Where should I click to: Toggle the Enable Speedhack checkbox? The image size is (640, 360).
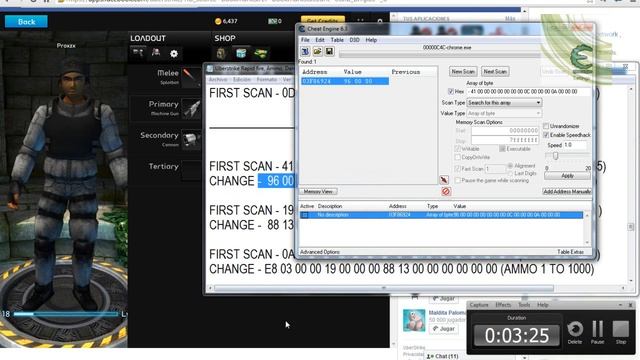546,135
